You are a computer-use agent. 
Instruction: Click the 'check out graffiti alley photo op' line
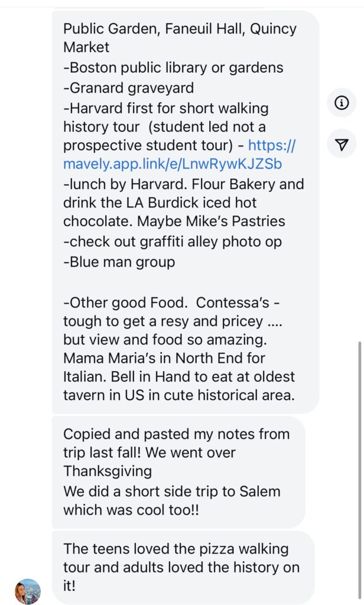[x=172, y=242]
